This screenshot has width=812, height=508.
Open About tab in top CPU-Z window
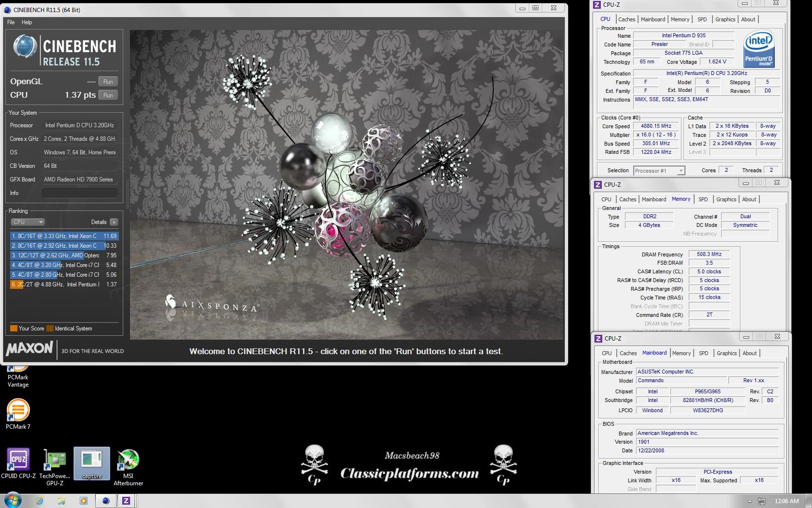point(748,19)
